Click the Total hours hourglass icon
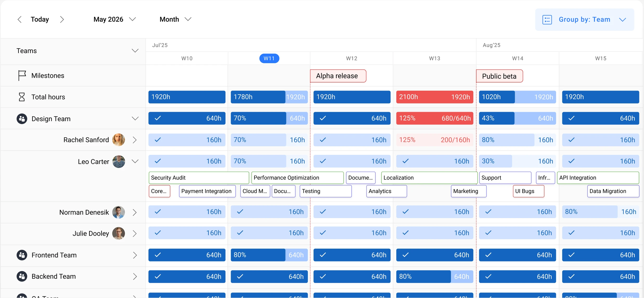The width and height of the screenshot is (644, 298). (x=22, y=97)
